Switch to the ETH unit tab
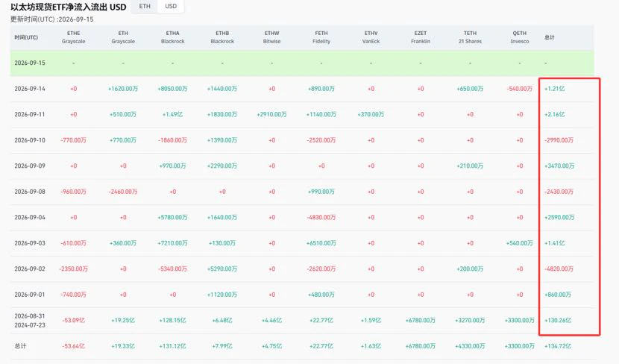619x364 pixels. click(x=145, y=6)
